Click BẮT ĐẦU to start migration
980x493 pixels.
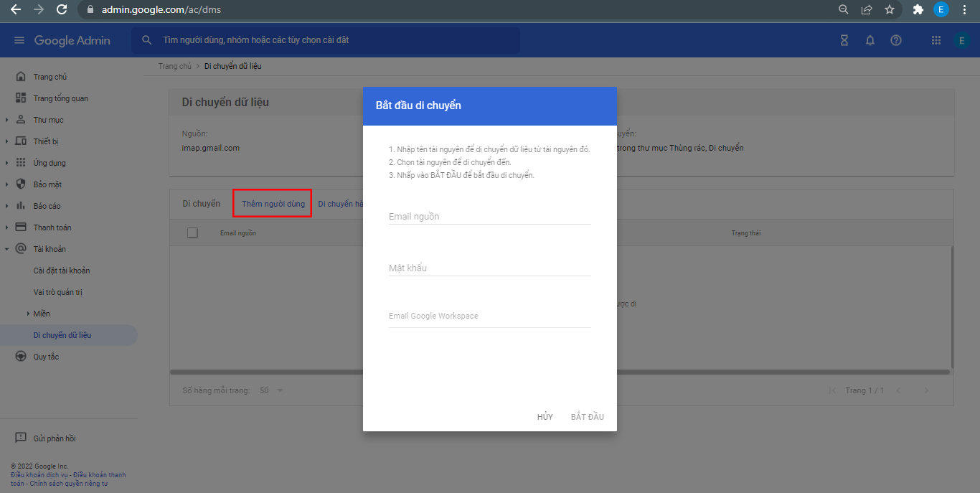[588, 417]
